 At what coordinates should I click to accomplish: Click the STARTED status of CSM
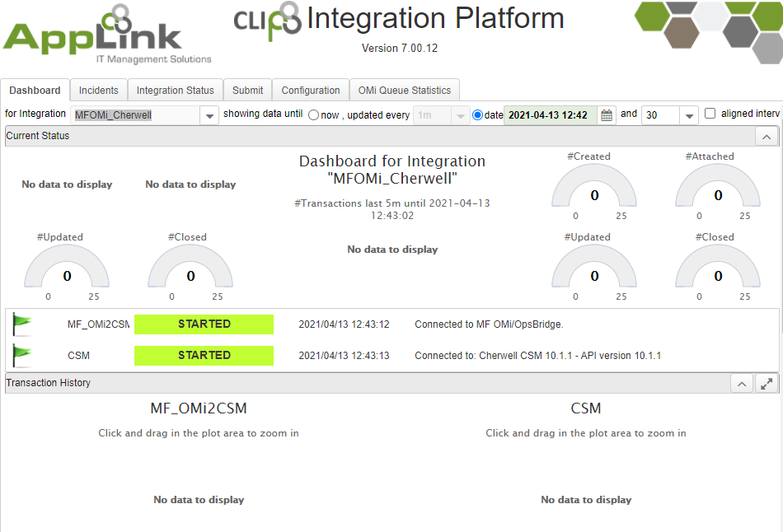pos(204,356)
